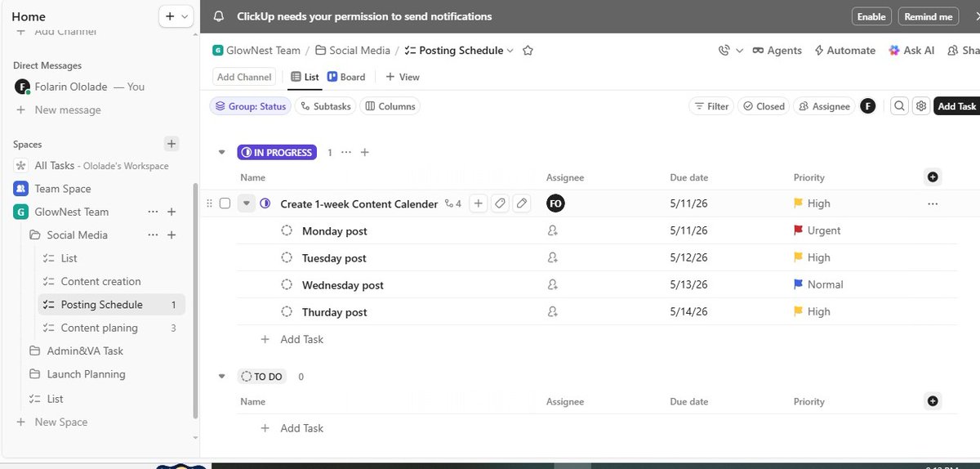Click the black Add Task button
Image resolution: width=980 pixels, height=469 pixels.
coord(956,106)
